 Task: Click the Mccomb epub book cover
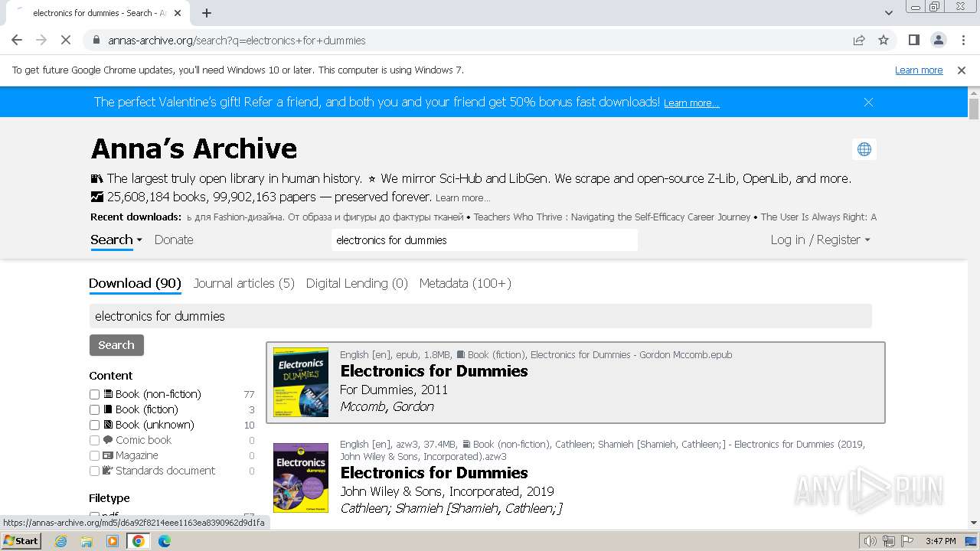pyautogui.click(x=301, y=383)
